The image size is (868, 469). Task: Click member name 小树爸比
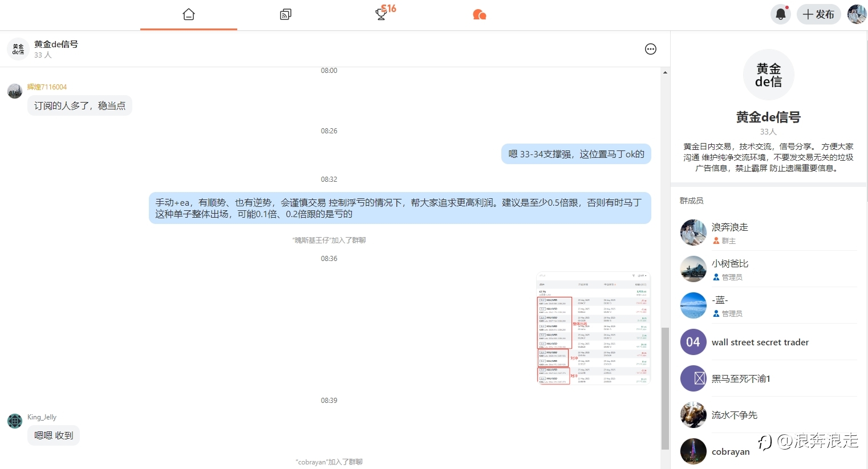click(x=730, y=263)
